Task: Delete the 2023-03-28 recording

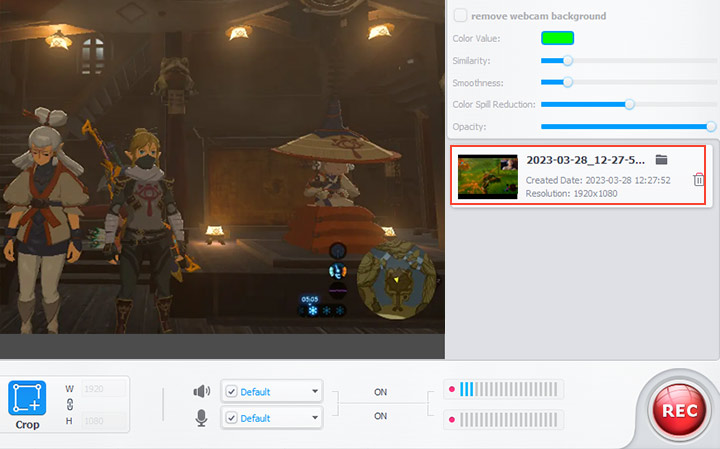Action: click(x=698, y=180)
